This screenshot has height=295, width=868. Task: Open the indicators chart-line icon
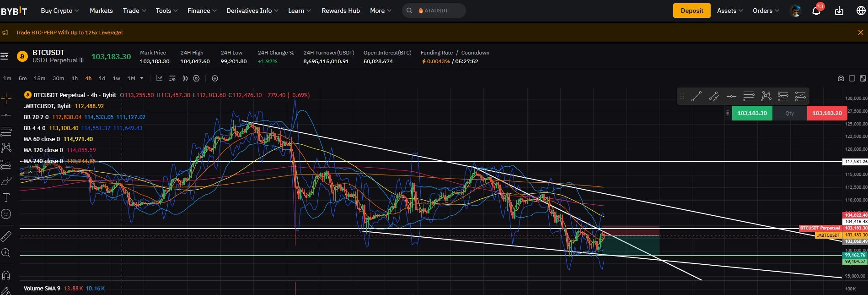coord(159,78)
